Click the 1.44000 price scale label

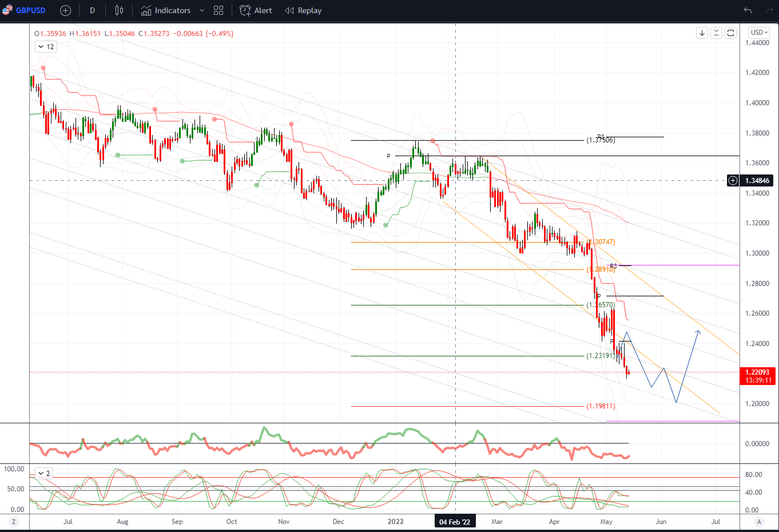(757, 43)
